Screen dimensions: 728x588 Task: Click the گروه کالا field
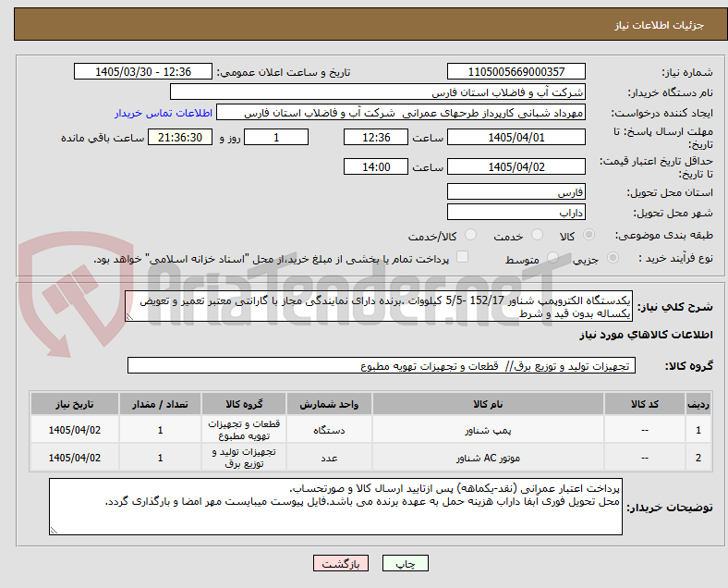pyautogui.click(x=382, y=365)
